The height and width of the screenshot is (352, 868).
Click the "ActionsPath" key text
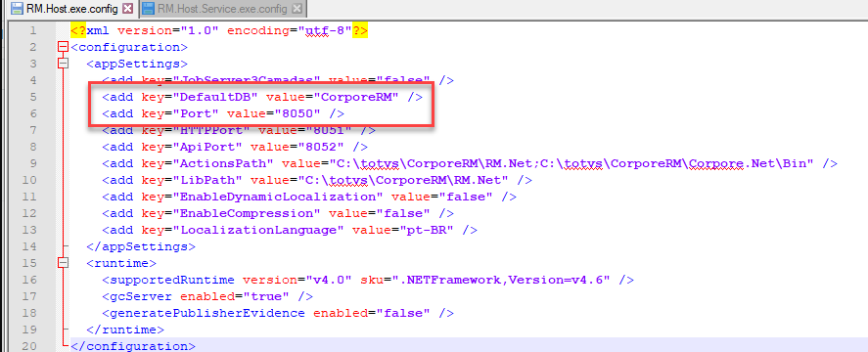(224, 163)
